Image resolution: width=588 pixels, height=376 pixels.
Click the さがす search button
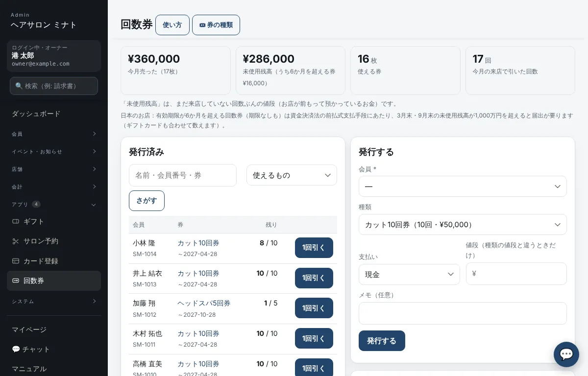pos(147,201)
